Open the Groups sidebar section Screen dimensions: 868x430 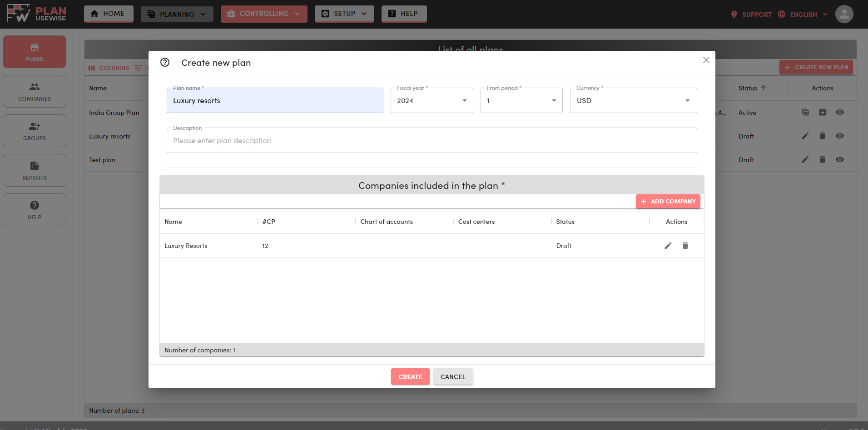[35, 131]
